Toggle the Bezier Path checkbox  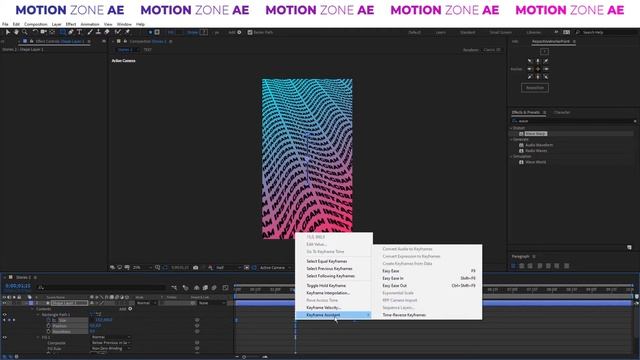250,32
